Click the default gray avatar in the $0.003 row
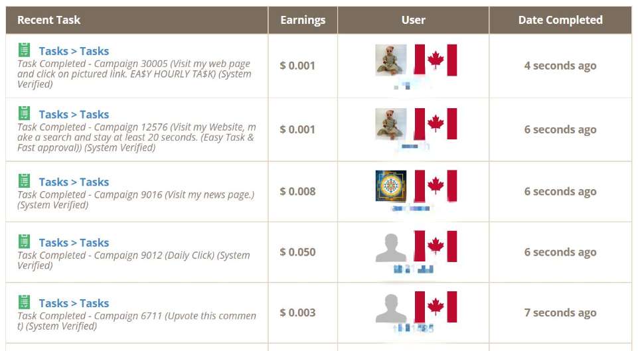This screenshot has width=644, height=351. coord(391,307)
